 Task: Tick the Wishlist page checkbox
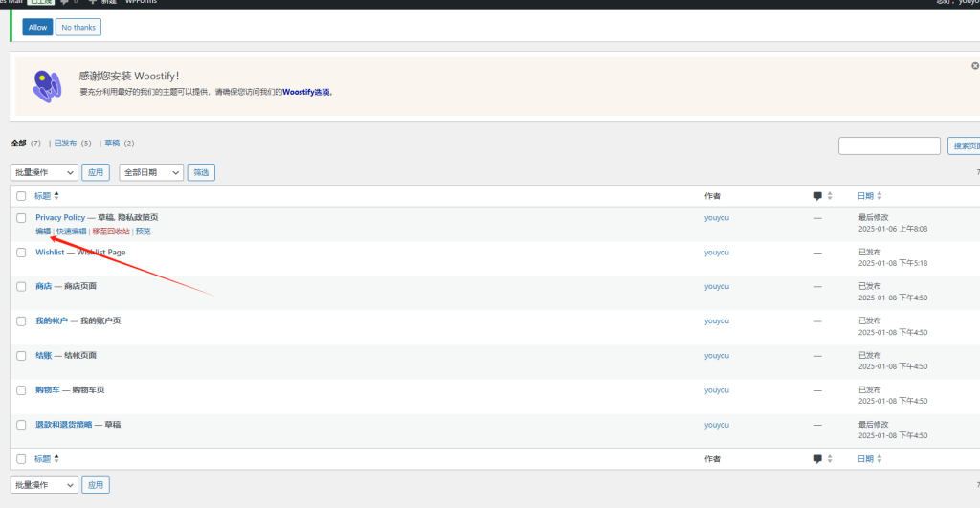[21, 253]
